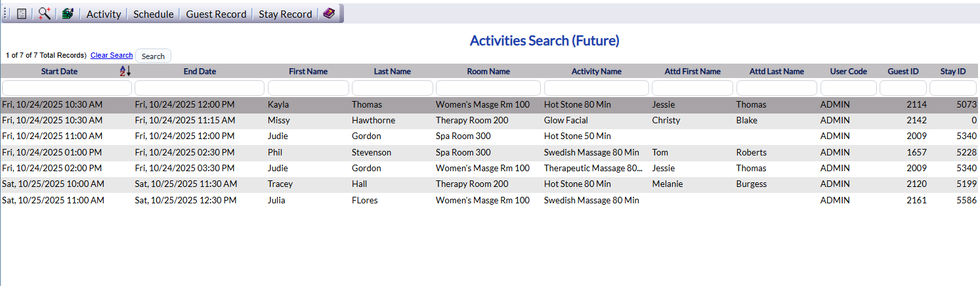Image resolution: width=980 pixels, height=286 pixels.
Task: Open Stay Record from the toolbar
Action: [x=286, y=14]
